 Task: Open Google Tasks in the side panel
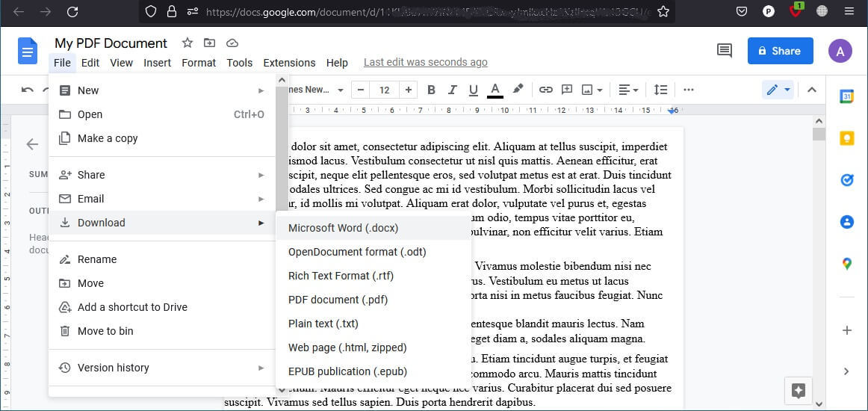pyautogui.click(x=846, y=180)
